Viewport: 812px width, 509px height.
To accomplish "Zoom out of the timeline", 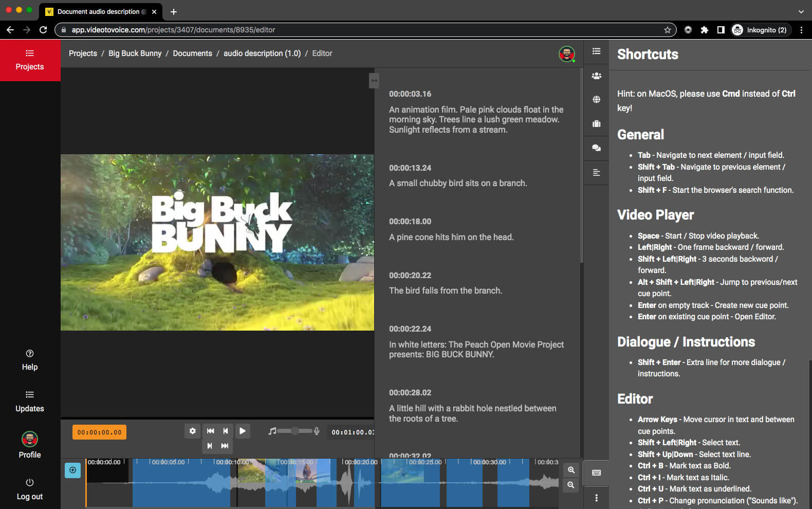I will [x=571, y=485].
